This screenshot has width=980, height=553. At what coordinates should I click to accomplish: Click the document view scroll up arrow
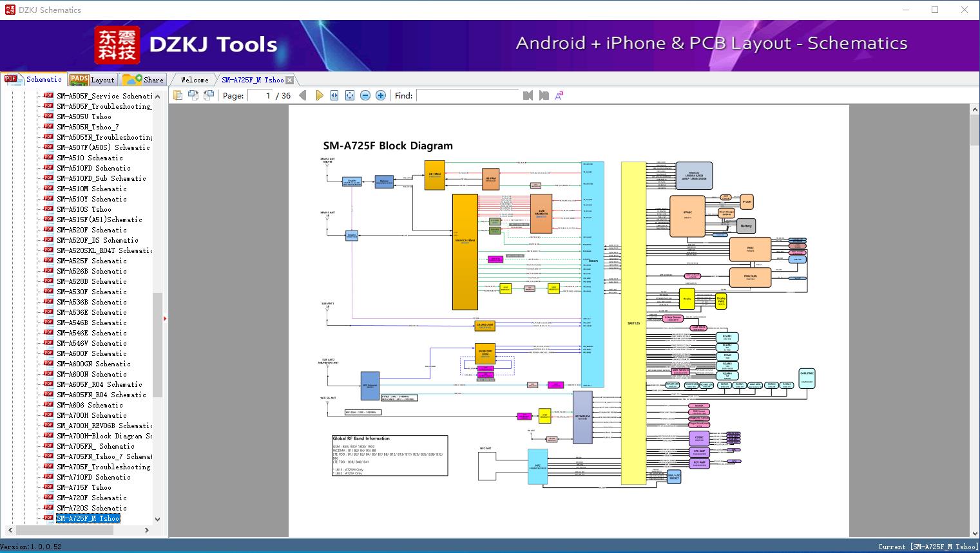(974, 110)
